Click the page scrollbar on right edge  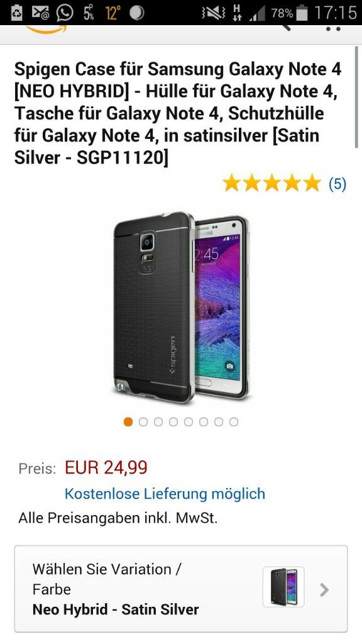357,97
